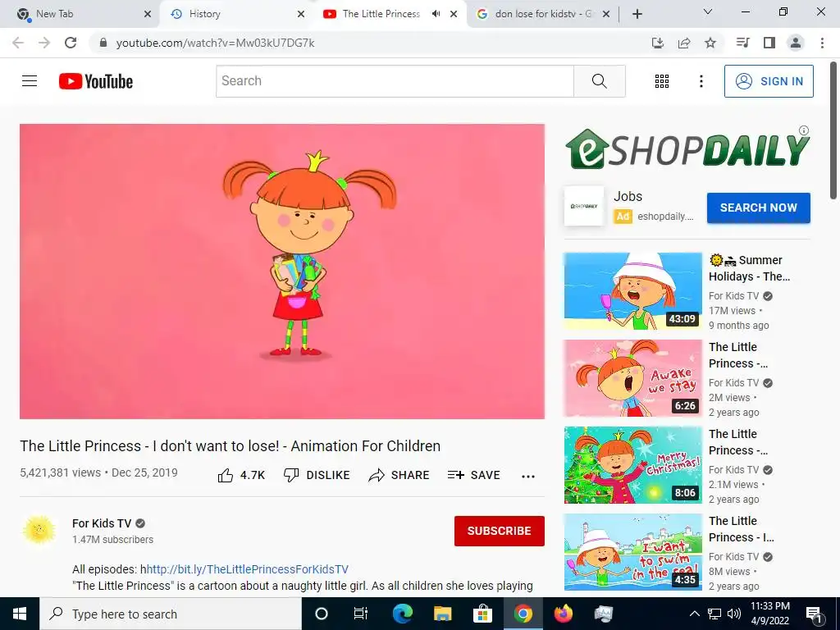Open Summer Holidays 43:09 video thumbnail
The image size is (840, 630).
(632, 291)
